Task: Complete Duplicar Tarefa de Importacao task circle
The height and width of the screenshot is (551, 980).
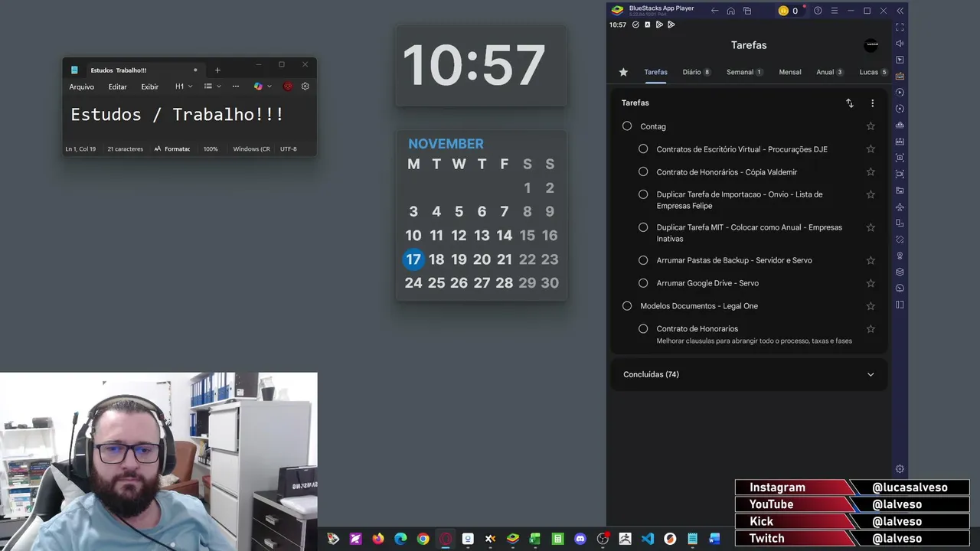Action: coord(643,194)
